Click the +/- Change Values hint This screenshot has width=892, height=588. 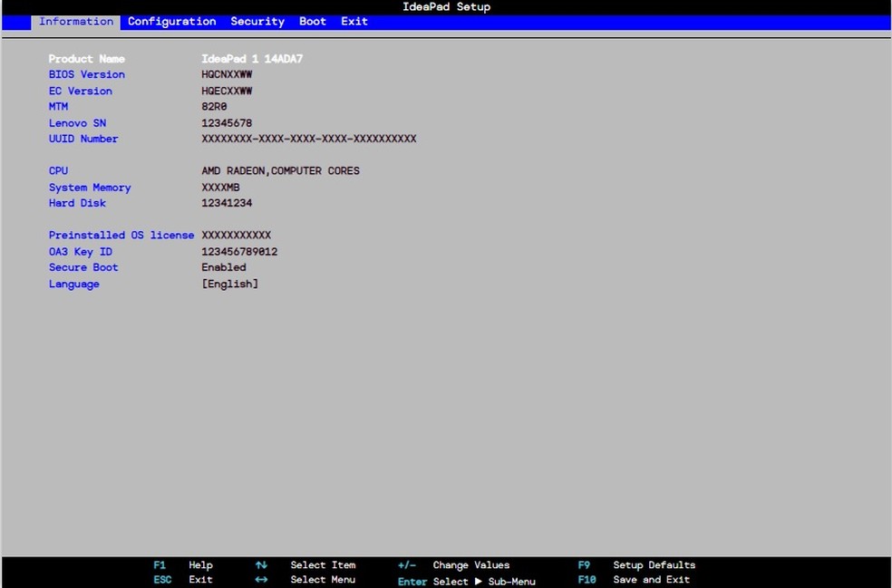[x=453, y=565]
